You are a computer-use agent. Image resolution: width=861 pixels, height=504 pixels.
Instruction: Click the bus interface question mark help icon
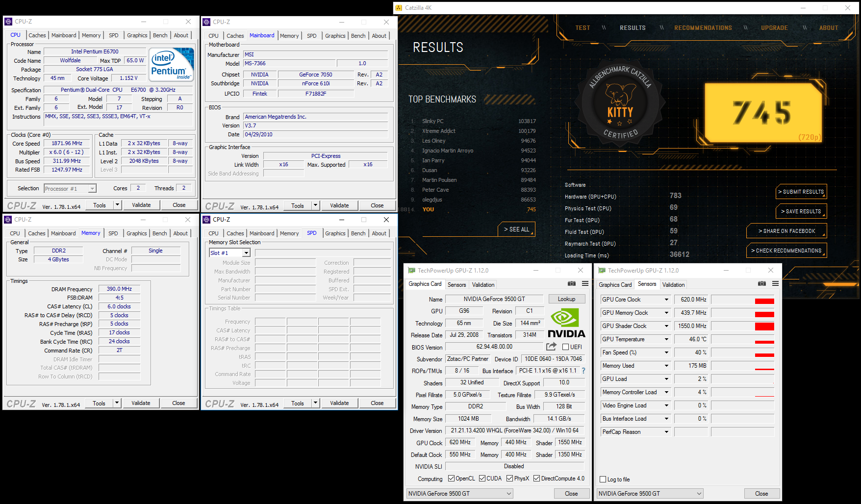(583, 371)
